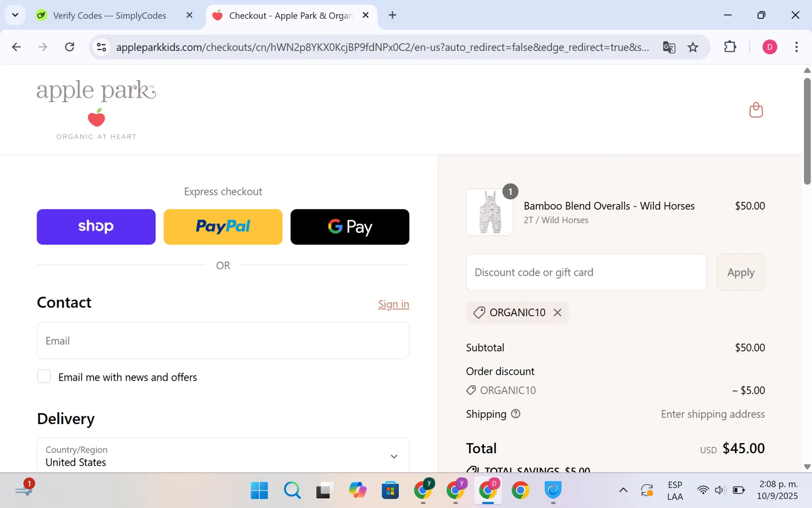Click the Discount code or gift card field
This screenshot has height=508, width=812.
[586, 272]
